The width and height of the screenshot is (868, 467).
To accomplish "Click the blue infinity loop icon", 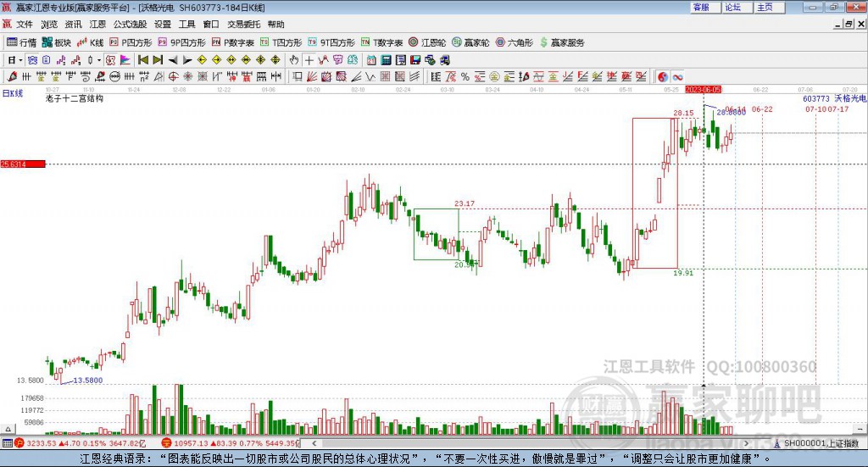I will 677,77.
